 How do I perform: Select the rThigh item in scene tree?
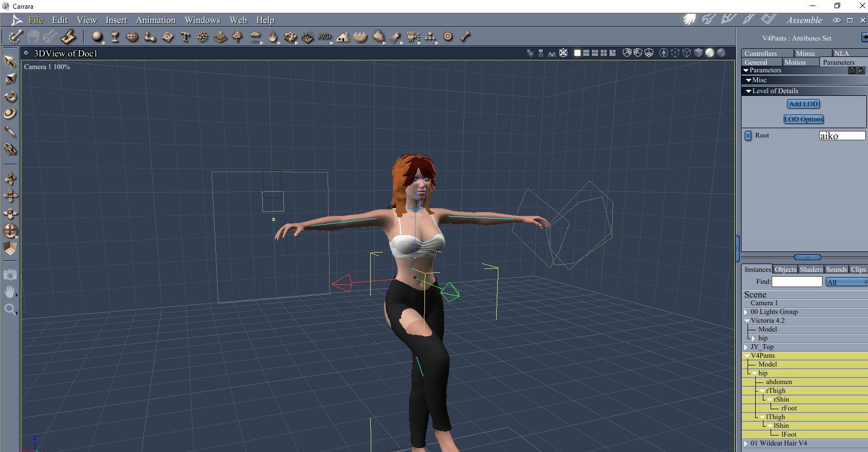click(x=775, y=391)
